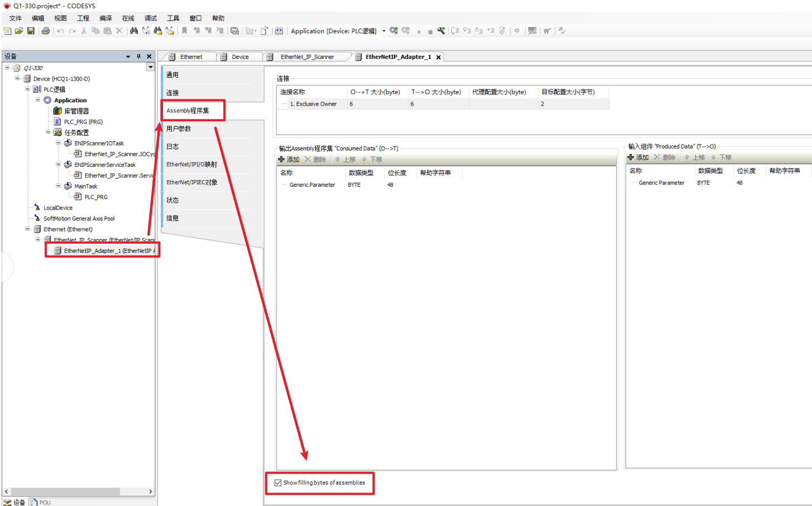Click the Login gear icon in toolbar
This screenshot has height=506, width=812.
(x=393, y=31)
